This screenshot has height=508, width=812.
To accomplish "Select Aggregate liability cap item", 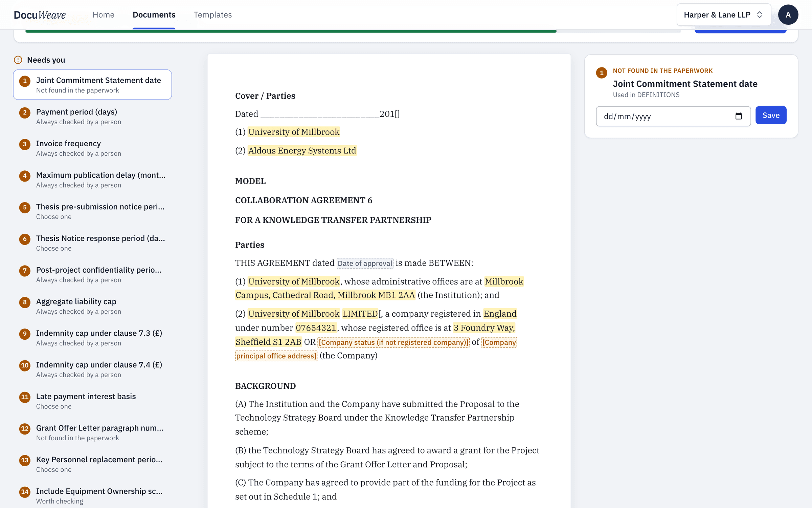I will pos(92,306).
